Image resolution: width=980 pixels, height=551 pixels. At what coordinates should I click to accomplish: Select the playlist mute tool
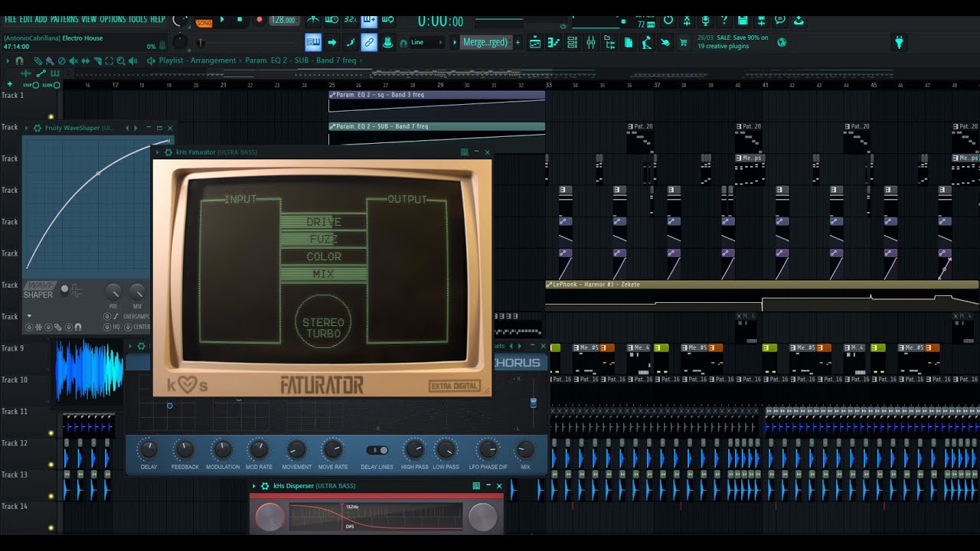click(73, 60)
